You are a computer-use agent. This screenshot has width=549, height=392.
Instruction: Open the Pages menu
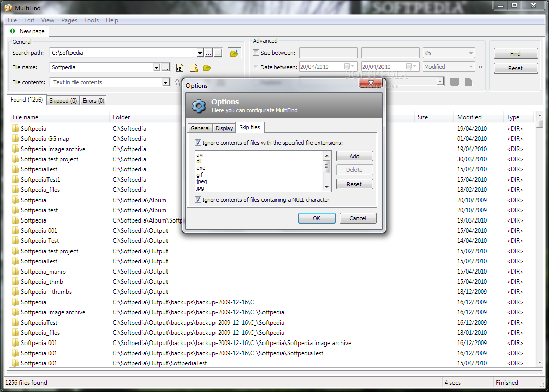(69, 20)
